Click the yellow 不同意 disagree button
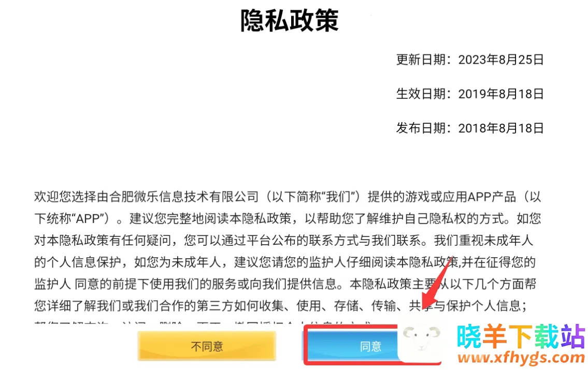Image resolution: width=588 pixels, height=370 pixels. [207, 346]
